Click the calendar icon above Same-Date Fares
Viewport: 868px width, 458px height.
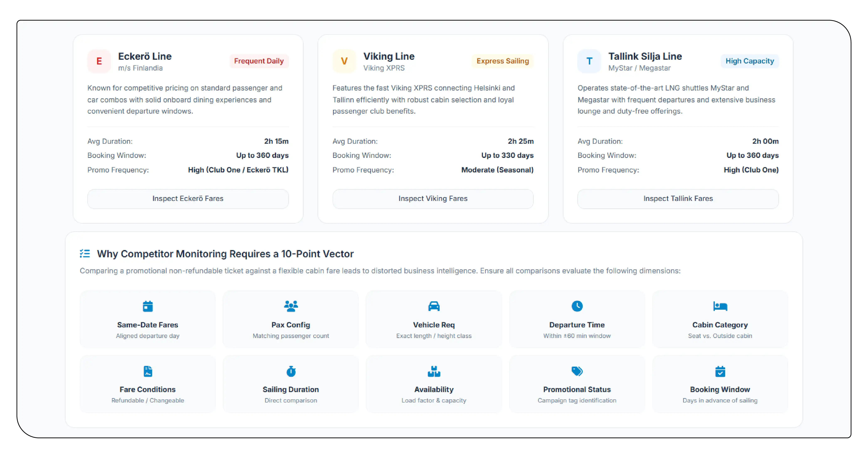pyautogui.click(x=148, y=306)
